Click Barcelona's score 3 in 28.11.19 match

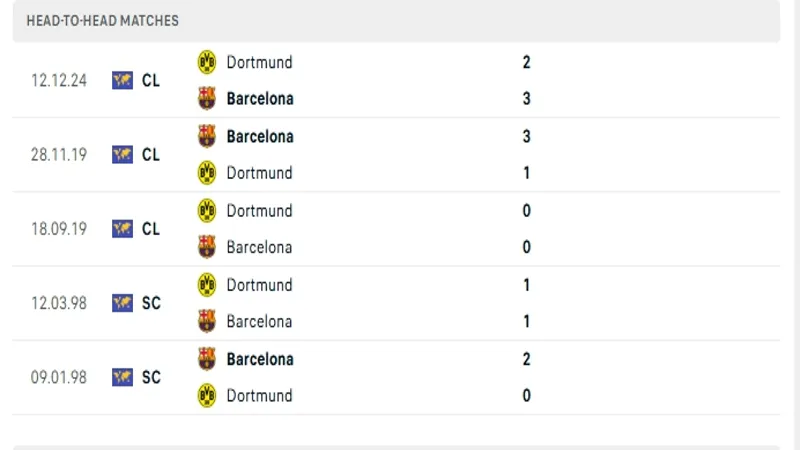[x=527, y=136]
